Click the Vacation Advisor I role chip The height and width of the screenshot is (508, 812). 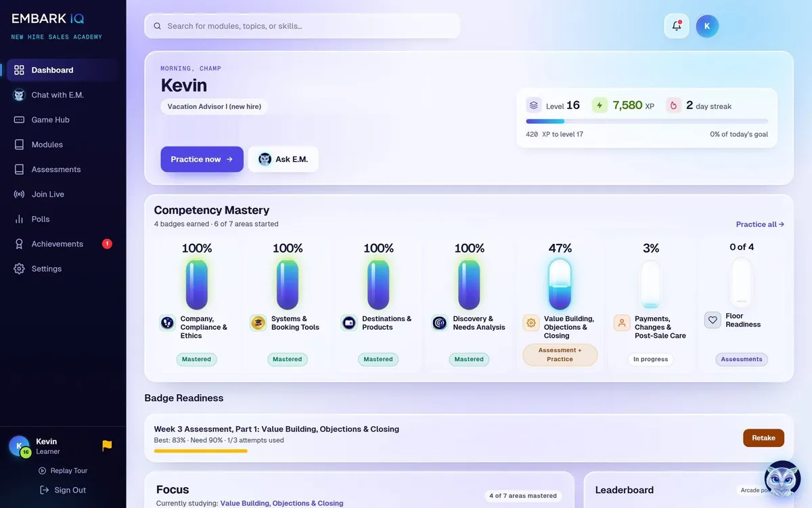coord(214,106)
